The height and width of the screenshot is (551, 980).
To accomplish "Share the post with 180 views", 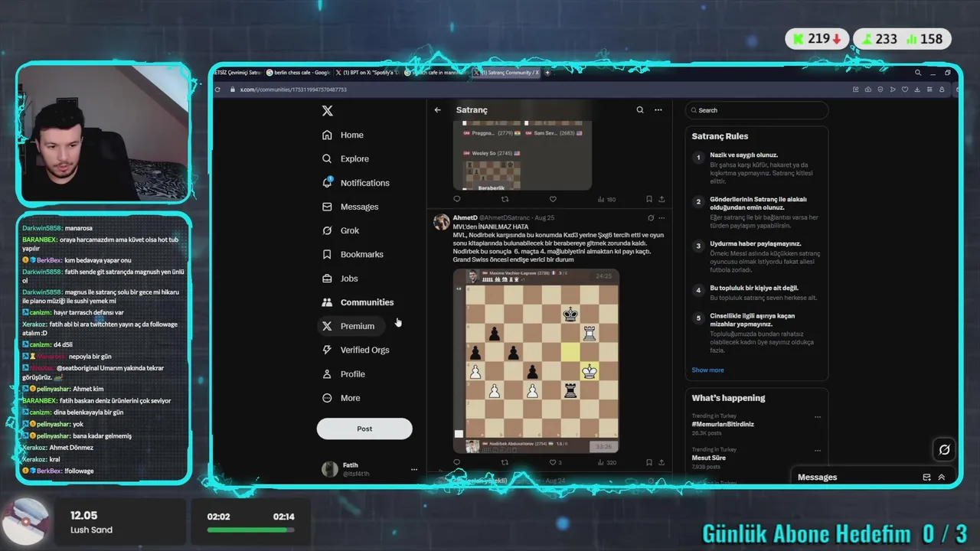I will coord(661,199).
